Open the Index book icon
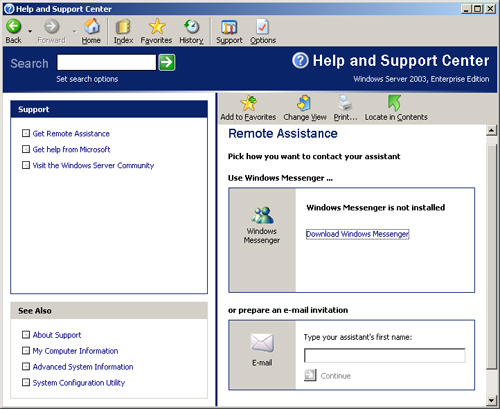 tap(123, 27)
